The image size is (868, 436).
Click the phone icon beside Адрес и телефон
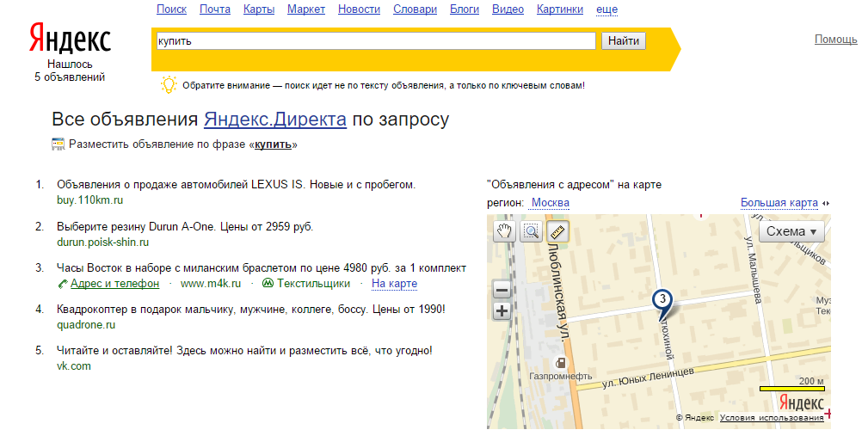[x=63, y=284]
